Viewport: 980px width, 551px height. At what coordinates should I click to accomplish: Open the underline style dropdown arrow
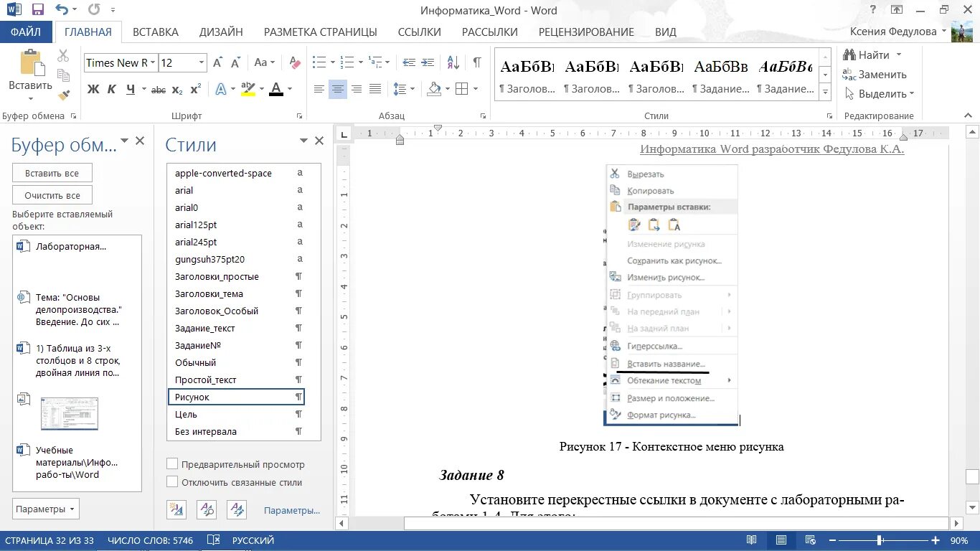(144, 90)
